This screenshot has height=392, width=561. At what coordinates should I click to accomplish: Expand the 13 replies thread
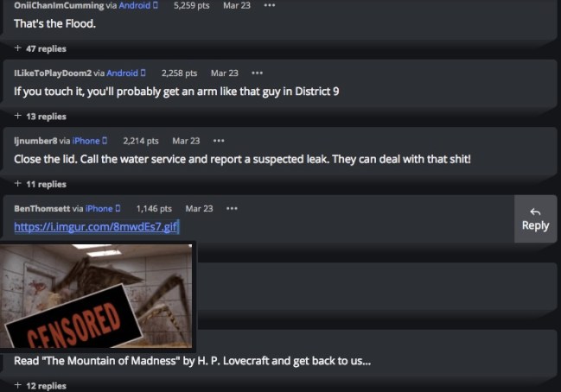click(41, 117)
